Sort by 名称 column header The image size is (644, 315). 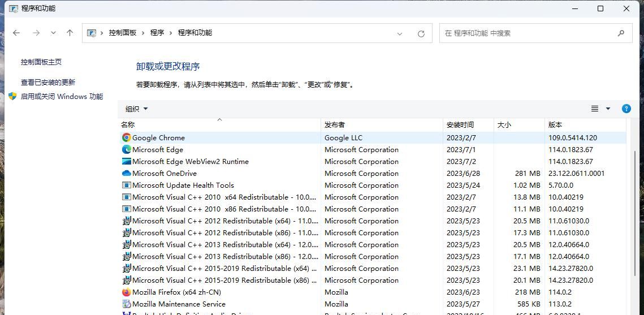(x=219, y=125)
